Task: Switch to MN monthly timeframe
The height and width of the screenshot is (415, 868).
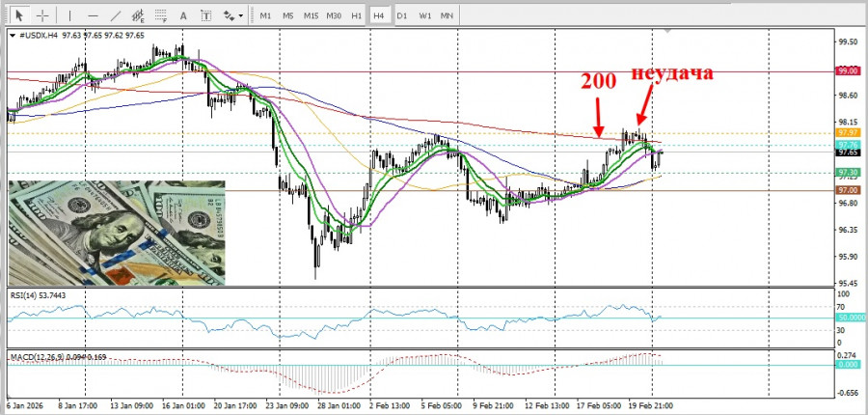Action: coord(447,15)
